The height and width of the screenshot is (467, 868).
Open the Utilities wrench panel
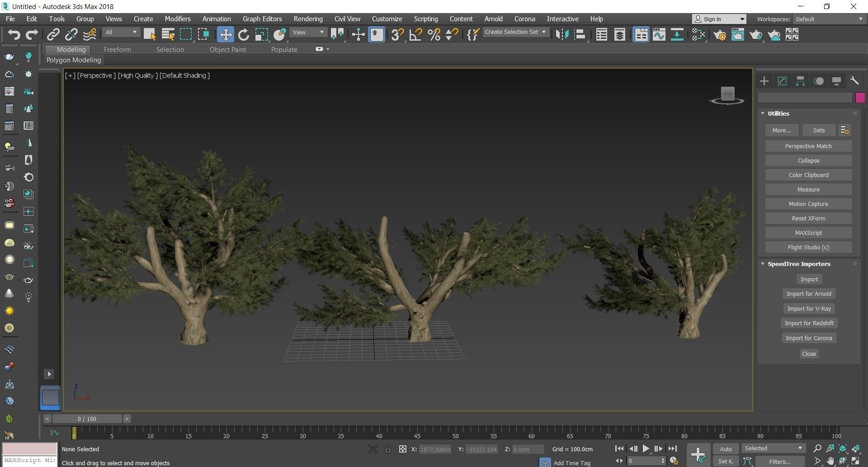point(854,81)
